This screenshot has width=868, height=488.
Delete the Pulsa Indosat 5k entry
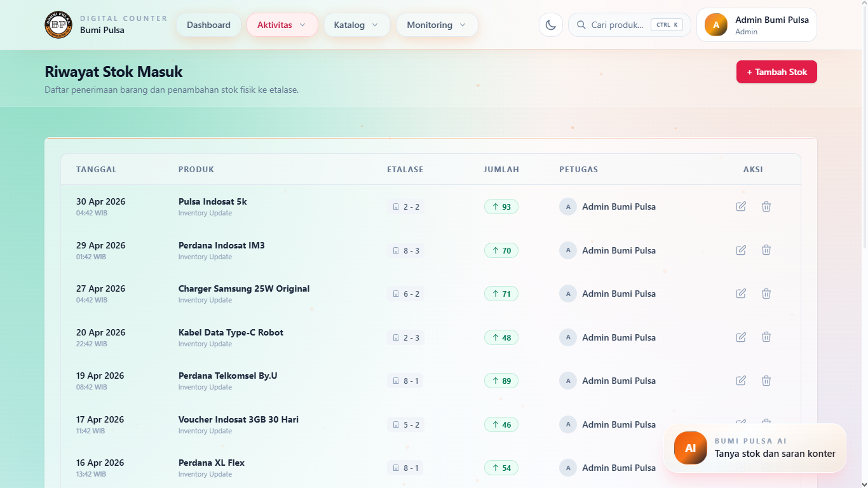click(766, 207)
